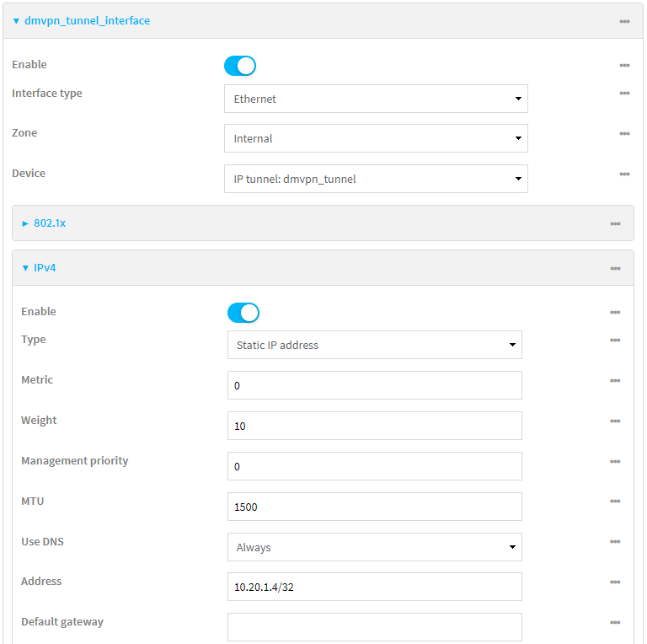
Task: Click the ellipsis icon beside Address
Action: coord(615,582)
